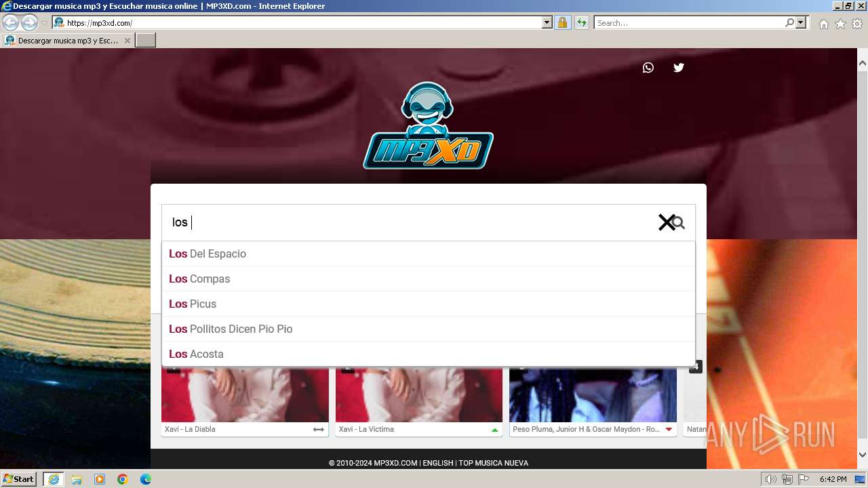This screenshot has height=488, width=868.
Task: Open the system tray volume icon
Action: (x=770, y=479)
